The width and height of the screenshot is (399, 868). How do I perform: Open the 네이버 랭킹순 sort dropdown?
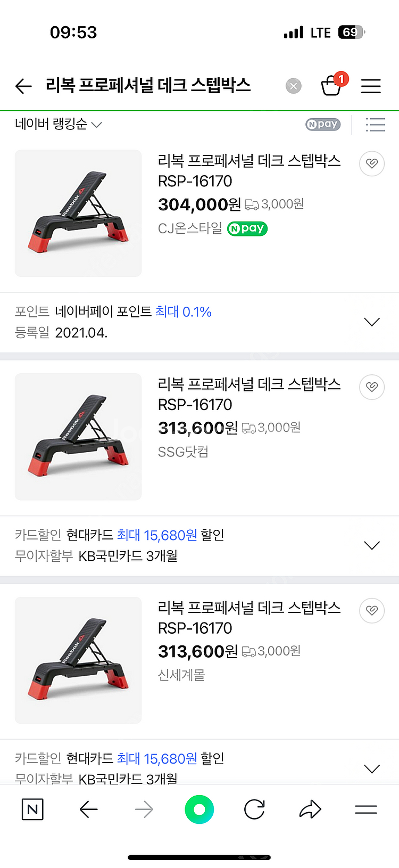click(x=58, y=125)
